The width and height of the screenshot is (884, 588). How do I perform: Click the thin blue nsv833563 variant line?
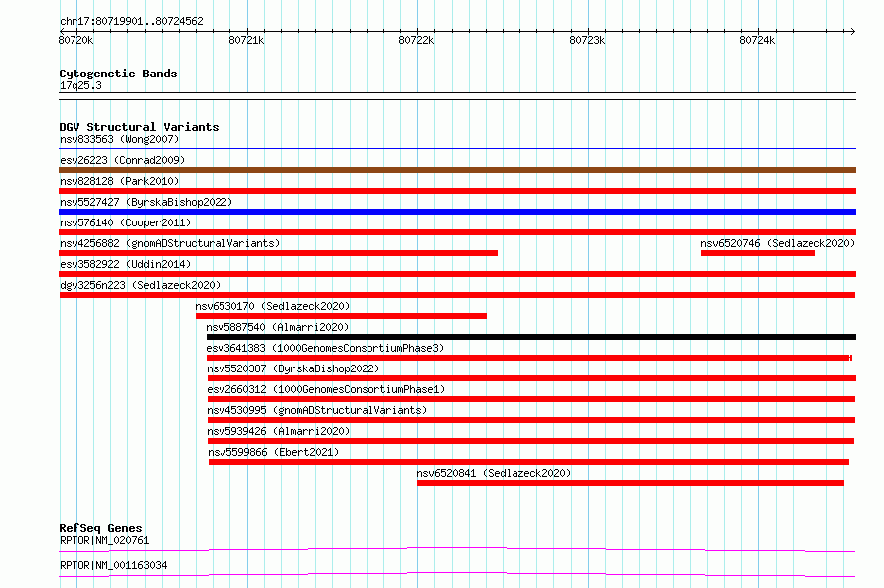tap(457, 149)
